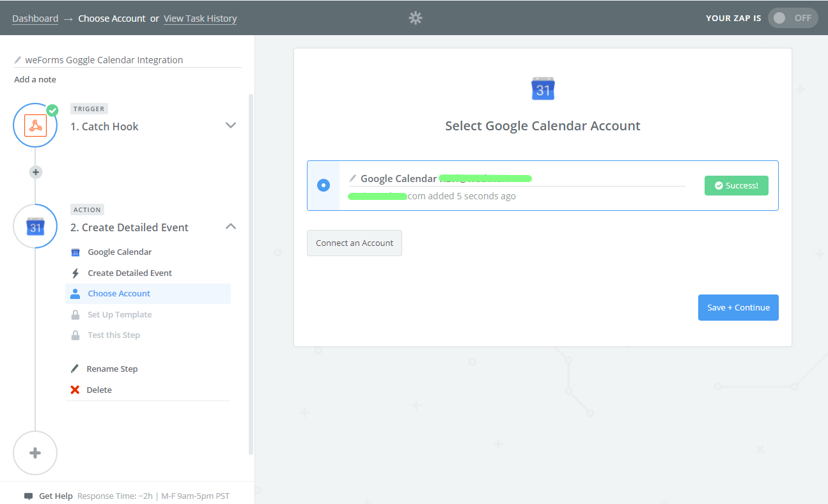Click the 2. Create Detailed Event title
The height and width of the screenshot is (504, 828).
129,227
